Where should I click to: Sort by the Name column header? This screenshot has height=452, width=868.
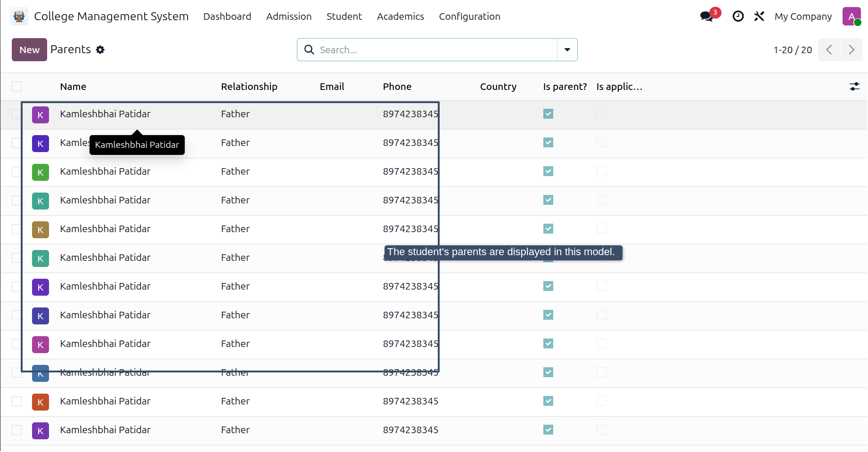tap(73, 87)
